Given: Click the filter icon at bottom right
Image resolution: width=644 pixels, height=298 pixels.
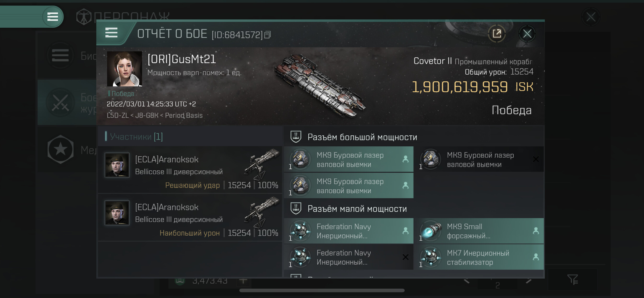Looking at the screenshot, I should [x=572, y=279].
